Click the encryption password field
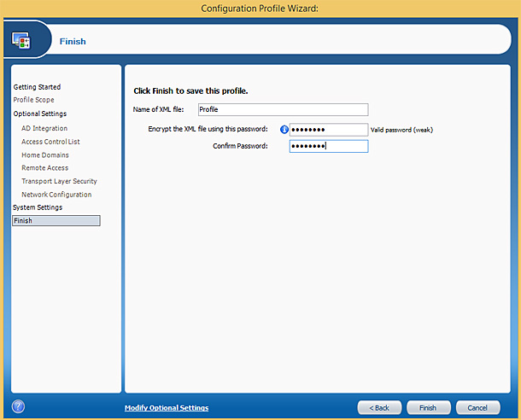 point(329,130)
